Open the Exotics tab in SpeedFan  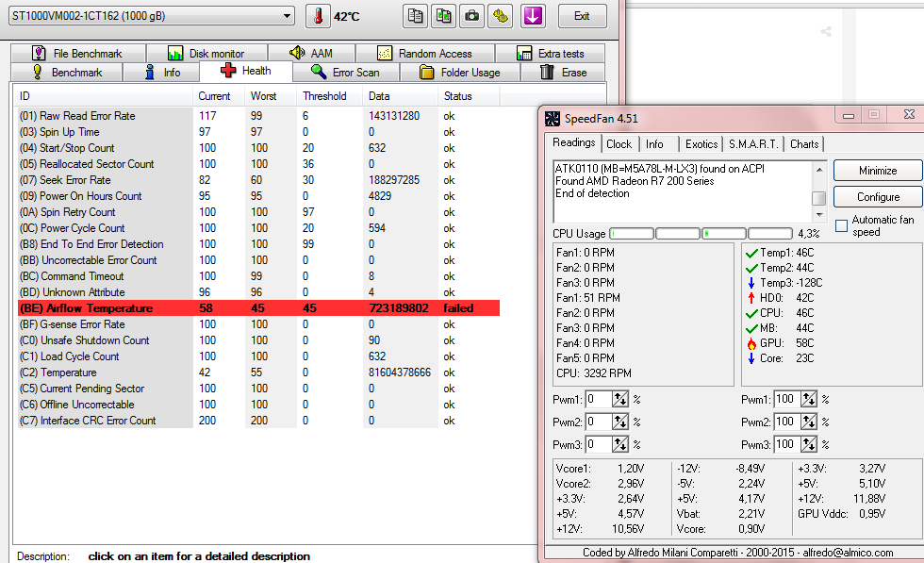(701, 144)
